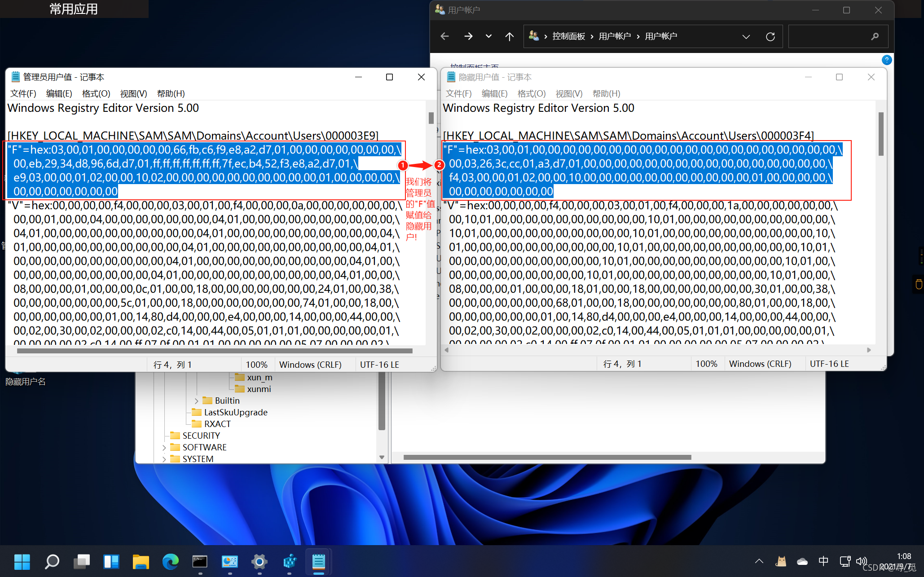The image size is (924, 577).
Task: Expand the SOFTWARE registry key
Action: click(164, 447)
